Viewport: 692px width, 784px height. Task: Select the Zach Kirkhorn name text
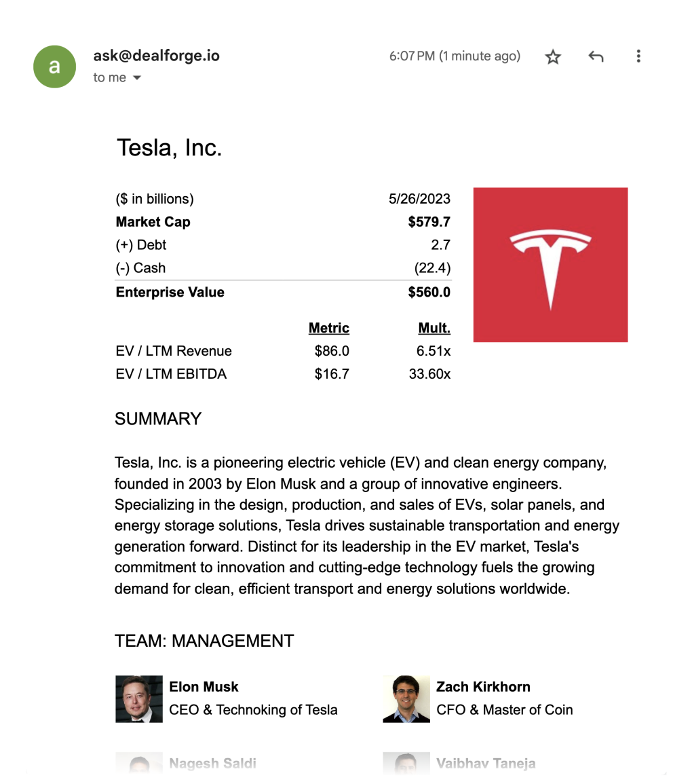tap(483, 686)
